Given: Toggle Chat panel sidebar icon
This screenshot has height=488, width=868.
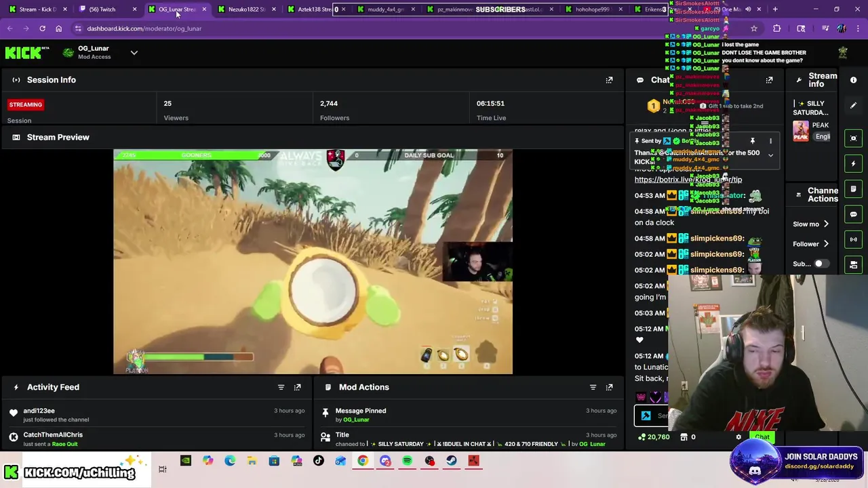Looking at the screenshot, I should [853, 214].
